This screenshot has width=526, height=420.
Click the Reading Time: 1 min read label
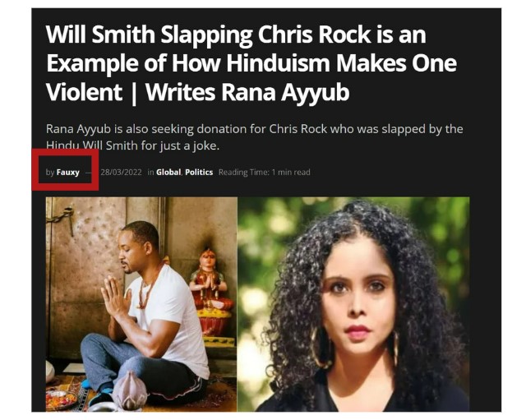point(265,172)
